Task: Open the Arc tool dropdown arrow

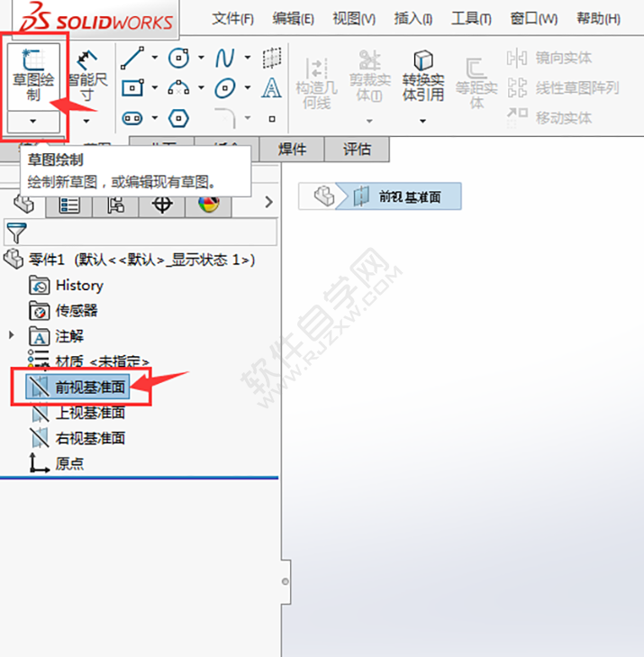Action: (x=202, y=87)
